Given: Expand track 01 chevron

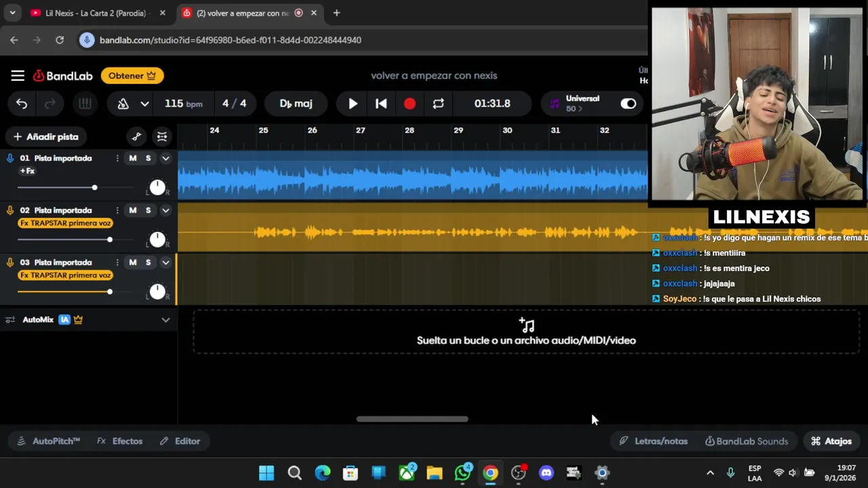Looking at the screenshot, I should click(x=165, y=158).
